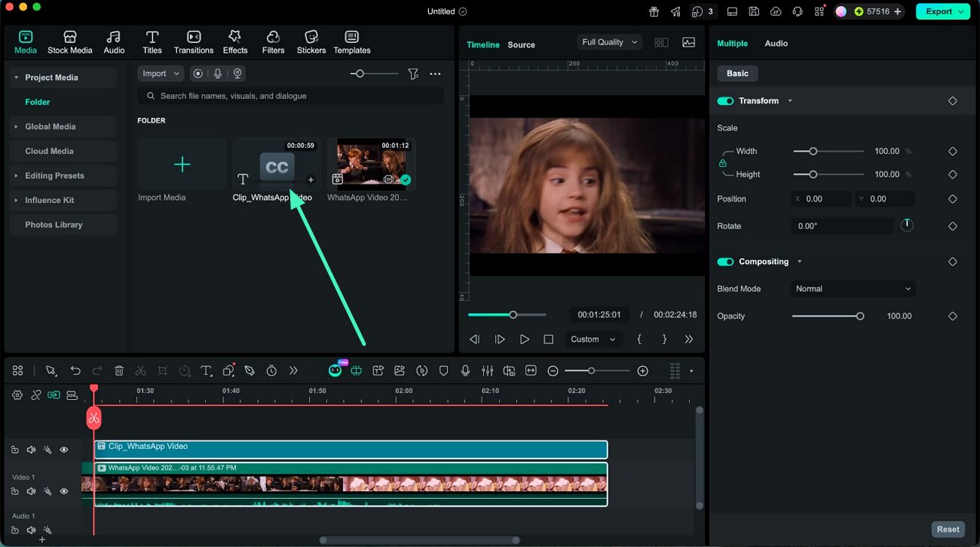Click the record screen icon beside Import
This screenshot has width=980, height=547.
[198, 73]
